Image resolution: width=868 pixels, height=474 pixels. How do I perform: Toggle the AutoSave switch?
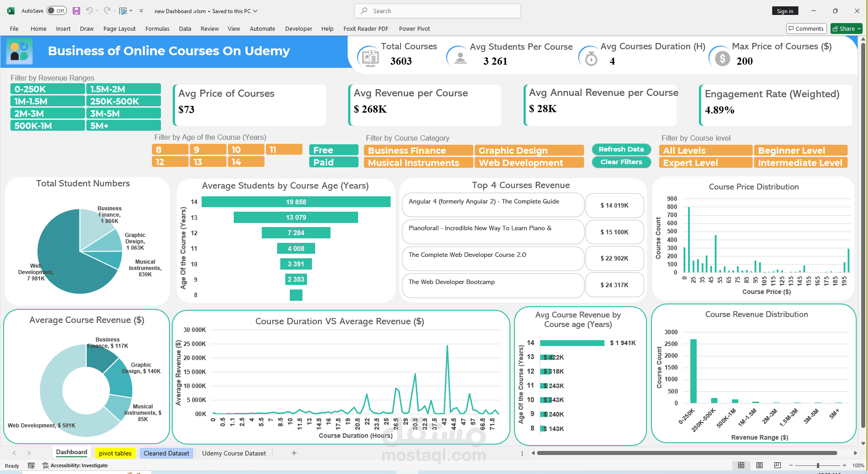57,11
